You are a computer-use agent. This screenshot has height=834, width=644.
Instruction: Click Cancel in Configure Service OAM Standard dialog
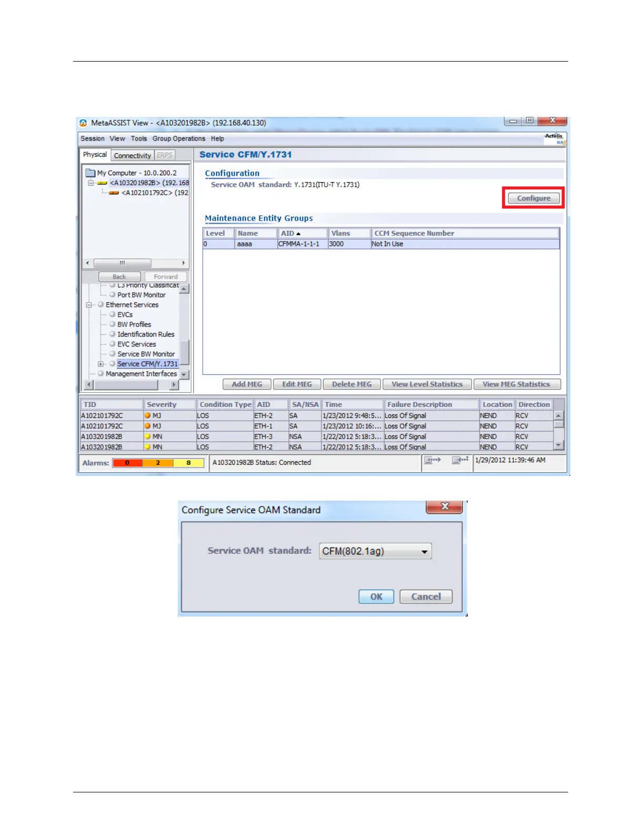[x=426, y=597]
